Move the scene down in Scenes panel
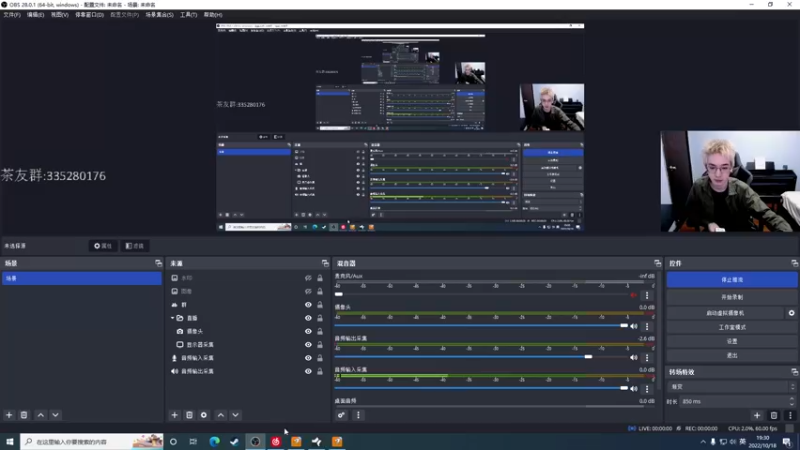The image size is (800, 450). click(x=55, y=415)
